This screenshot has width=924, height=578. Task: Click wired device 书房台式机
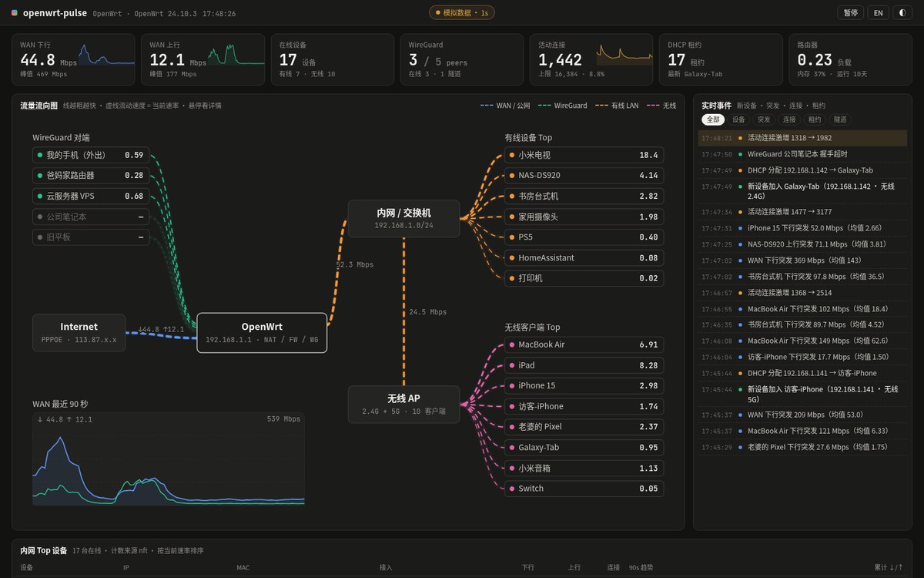584,196
